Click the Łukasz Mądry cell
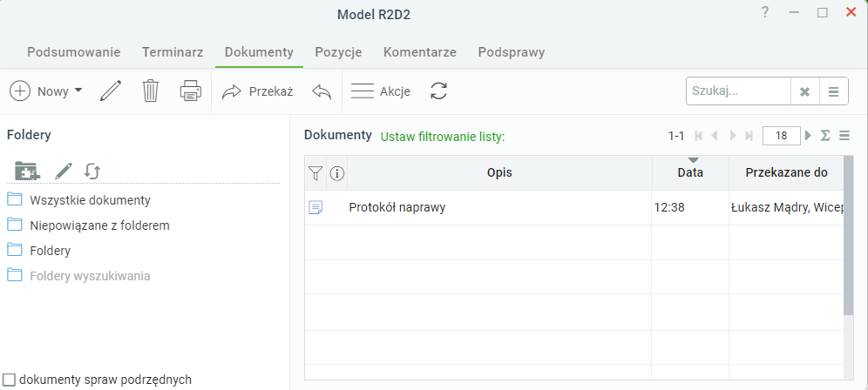The image size is (868, 390). (x=787, y=207)
